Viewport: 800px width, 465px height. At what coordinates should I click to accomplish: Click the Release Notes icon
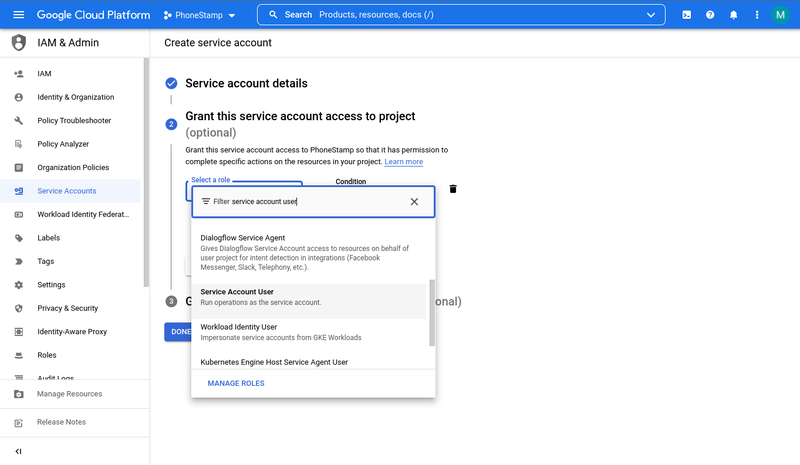pos(19,422)
